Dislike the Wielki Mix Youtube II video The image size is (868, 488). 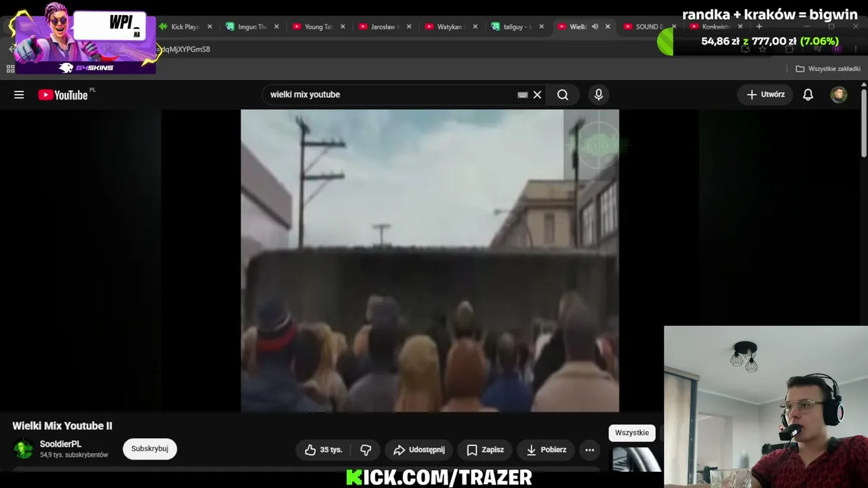tap(366, 449)
